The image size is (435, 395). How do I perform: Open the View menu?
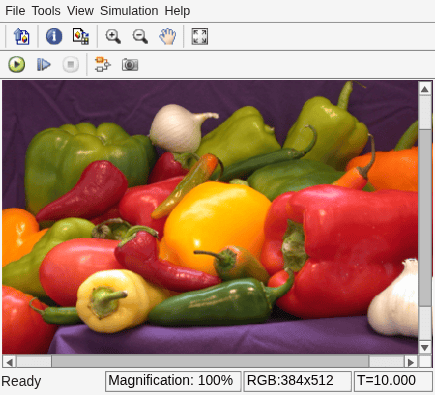pos(80,11)
